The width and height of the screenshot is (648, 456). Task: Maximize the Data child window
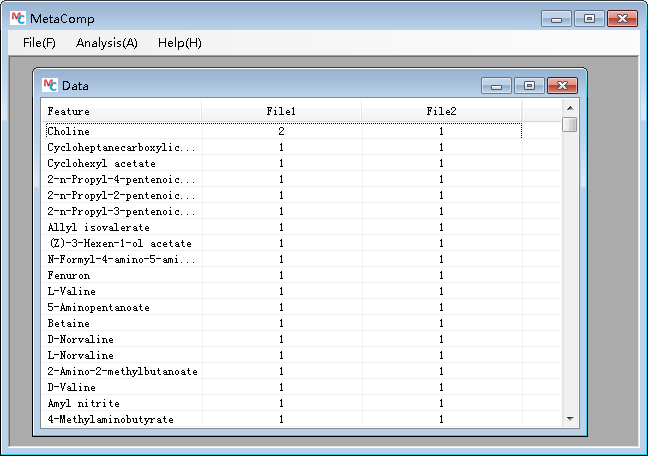529,86
